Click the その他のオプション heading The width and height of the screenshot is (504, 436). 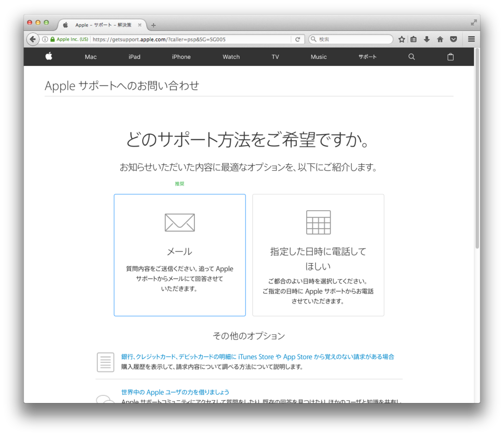pyautogui.click(x=249, y=336)
